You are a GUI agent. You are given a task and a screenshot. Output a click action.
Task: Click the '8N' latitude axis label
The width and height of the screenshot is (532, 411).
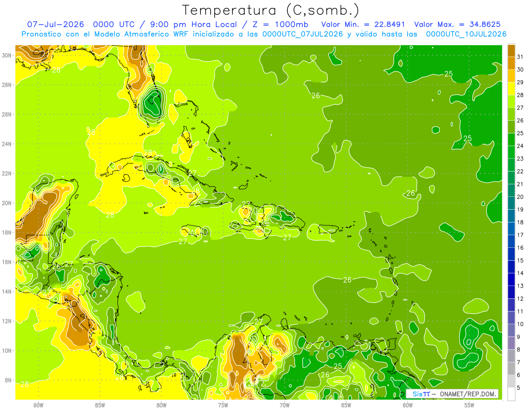coord(9,380)
